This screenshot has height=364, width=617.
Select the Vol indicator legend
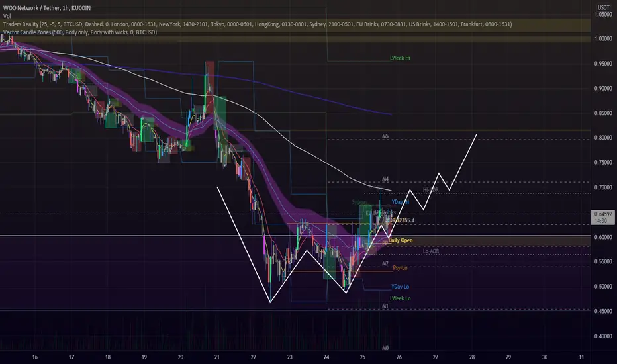pos(7,16)
